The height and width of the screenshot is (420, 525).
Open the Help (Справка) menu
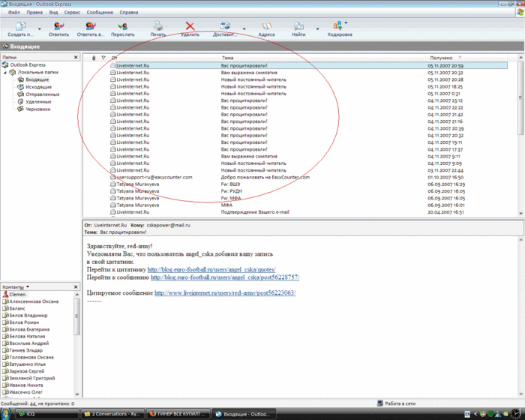point(129,13)
